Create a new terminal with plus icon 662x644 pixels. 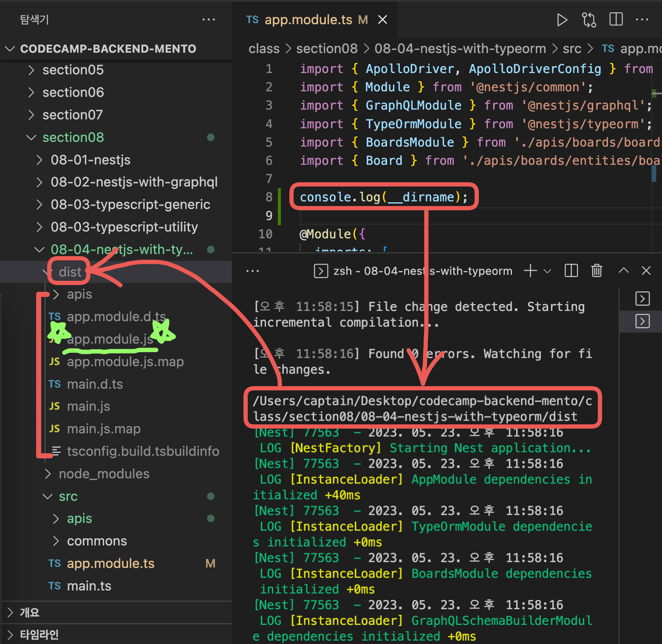pyautogui.click(x=530, y=271)
